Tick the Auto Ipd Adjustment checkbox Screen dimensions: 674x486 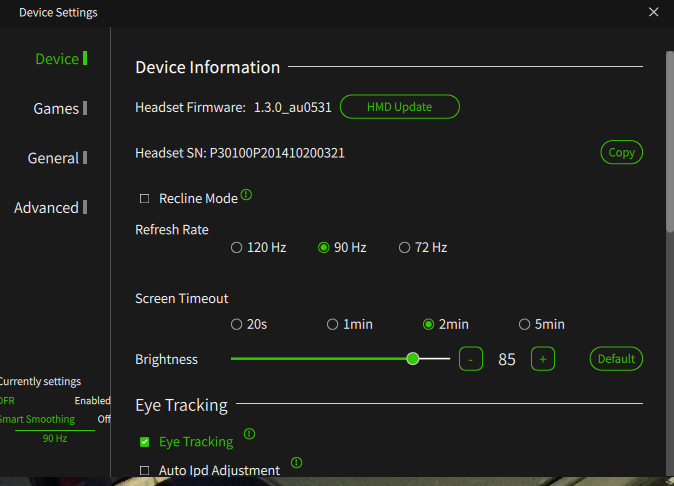[x=144, y=471]
